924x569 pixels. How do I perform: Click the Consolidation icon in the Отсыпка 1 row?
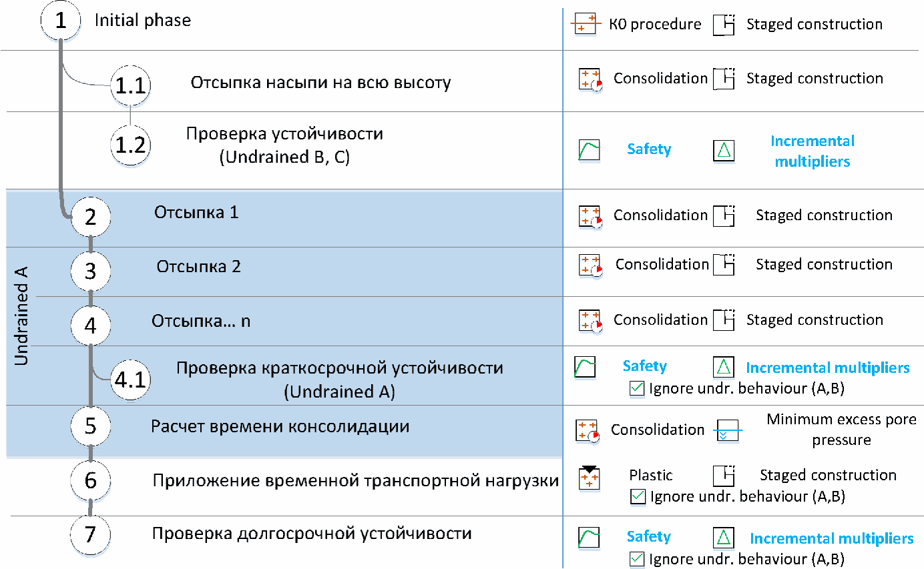590,216
